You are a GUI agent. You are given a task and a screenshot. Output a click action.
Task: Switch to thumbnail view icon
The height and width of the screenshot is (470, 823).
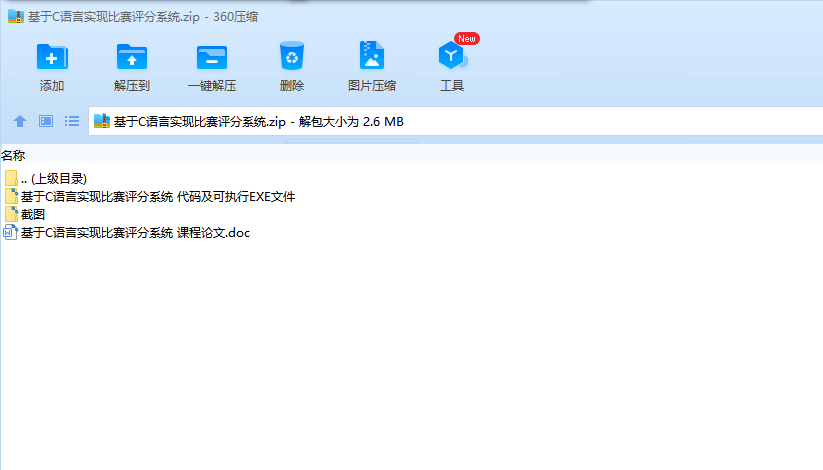pos(46,121)
